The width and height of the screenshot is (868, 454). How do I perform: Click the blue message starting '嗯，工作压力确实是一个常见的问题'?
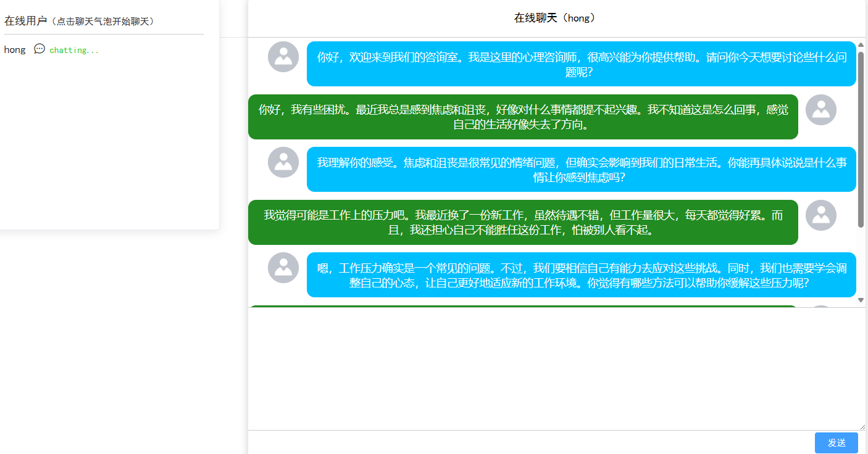click(x=582, y=275)
